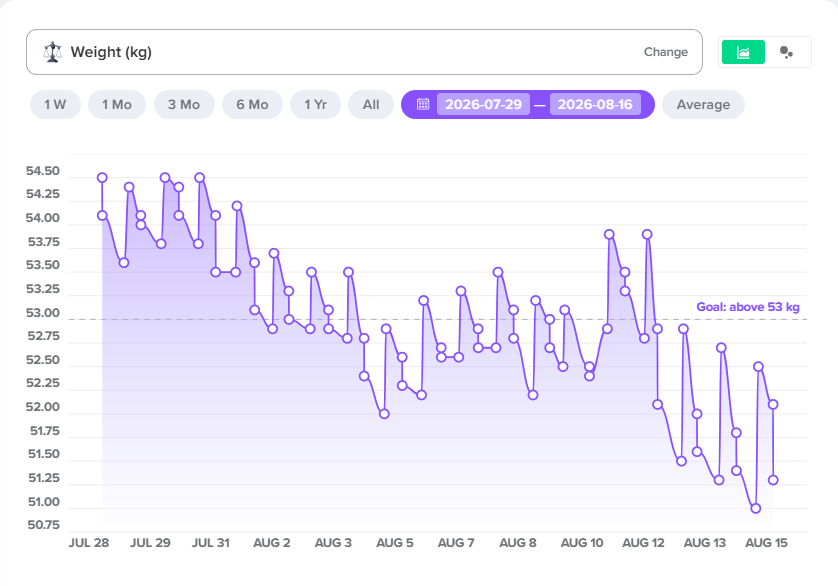Click the AUG 10 axis label

(x=581, y=543)
